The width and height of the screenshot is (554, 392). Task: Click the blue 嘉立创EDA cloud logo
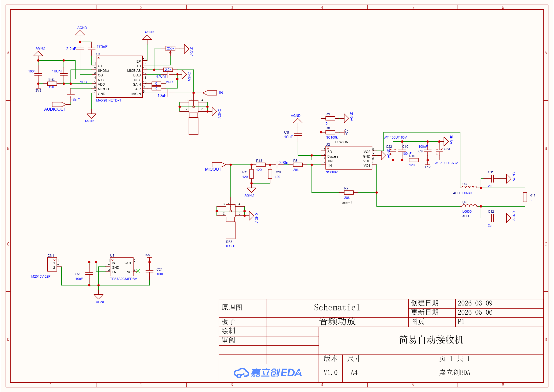[x=268, y=373]
